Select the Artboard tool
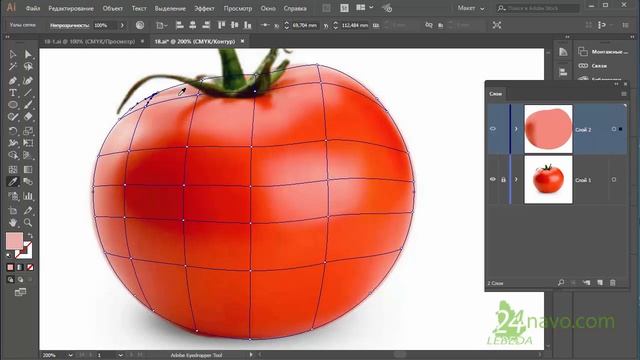 (13, 210)
